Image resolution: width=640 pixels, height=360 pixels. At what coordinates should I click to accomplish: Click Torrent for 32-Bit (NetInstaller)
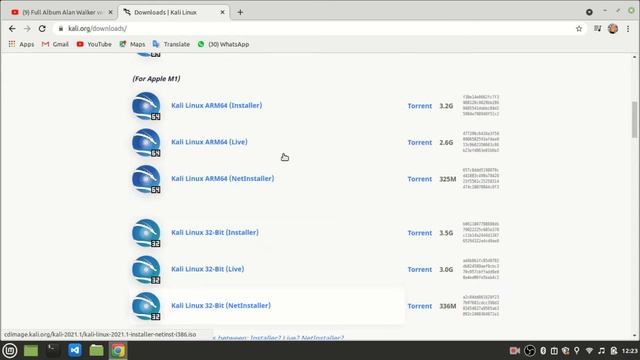(420, 306)
